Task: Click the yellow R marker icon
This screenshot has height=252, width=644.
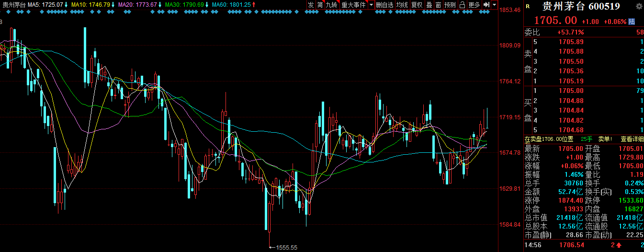Action: (x=528, y=7)
